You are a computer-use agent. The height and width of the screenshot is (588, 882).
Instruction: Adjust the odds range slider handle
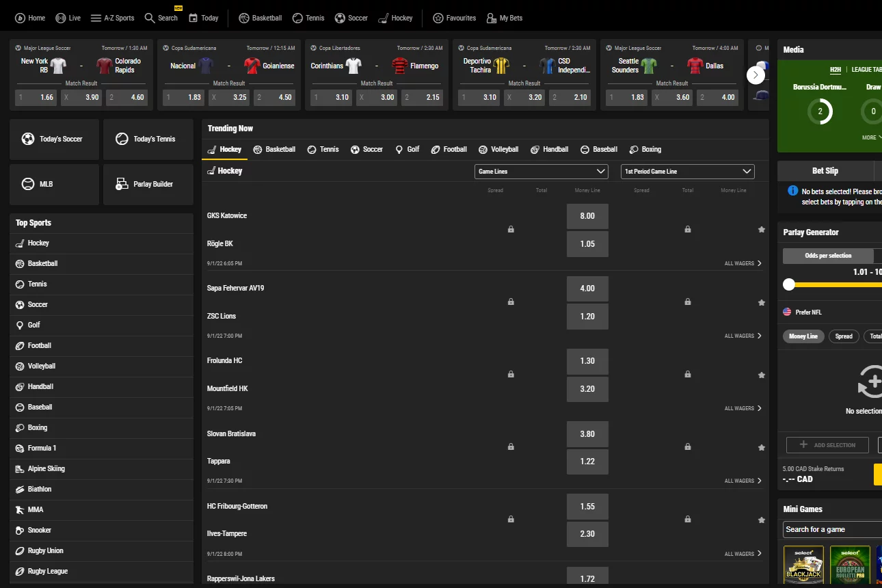coord(789,284)
